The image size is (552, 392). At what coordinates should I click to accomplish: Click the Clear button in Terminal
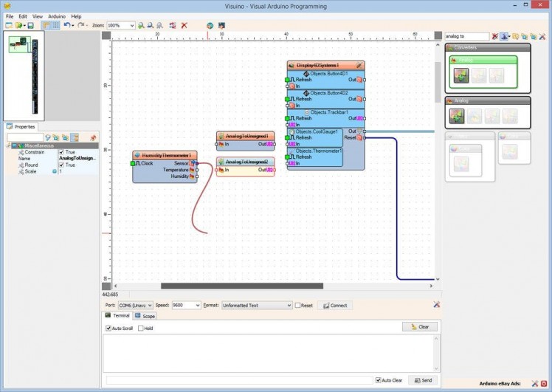pos(420,326)
